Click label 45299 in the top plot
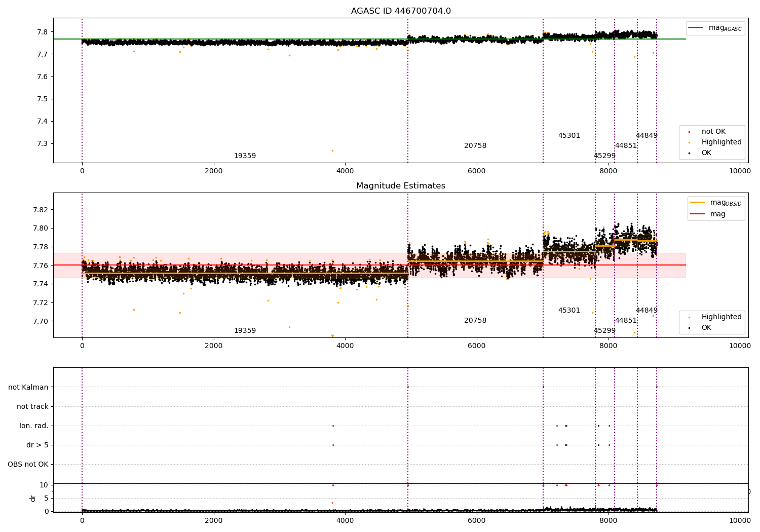 coord(604,156)
